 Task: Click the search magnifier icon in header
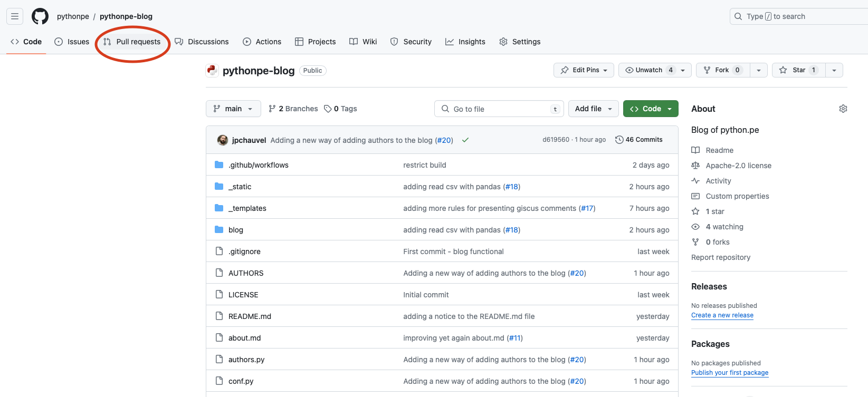738,16
